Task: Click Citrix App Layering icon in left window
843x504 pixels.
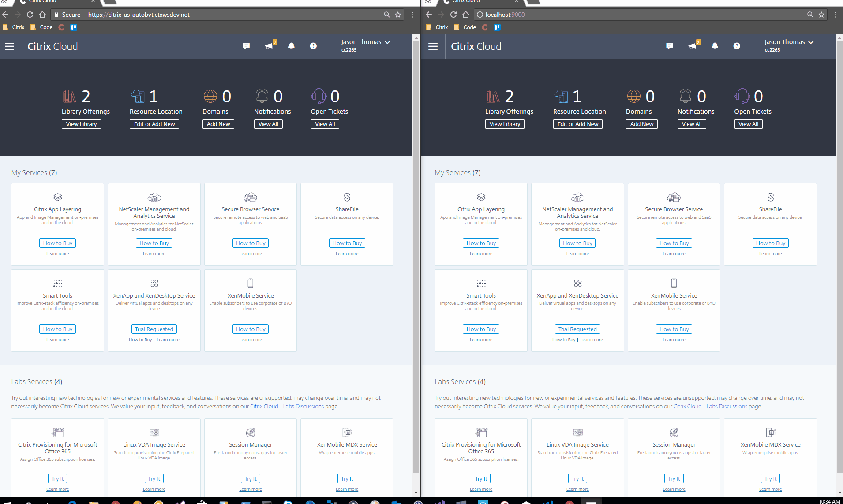Action: (58, 197)
